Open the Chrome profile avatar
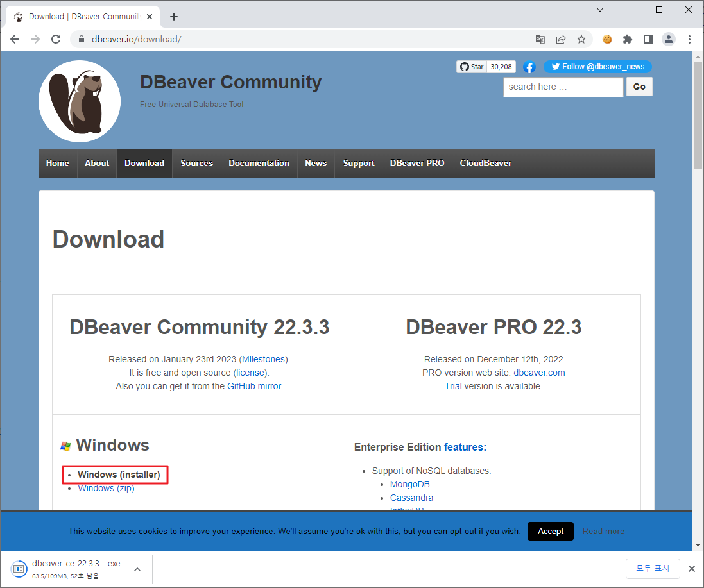This screenshot has height=588, width=704. (x=669, y=40)
